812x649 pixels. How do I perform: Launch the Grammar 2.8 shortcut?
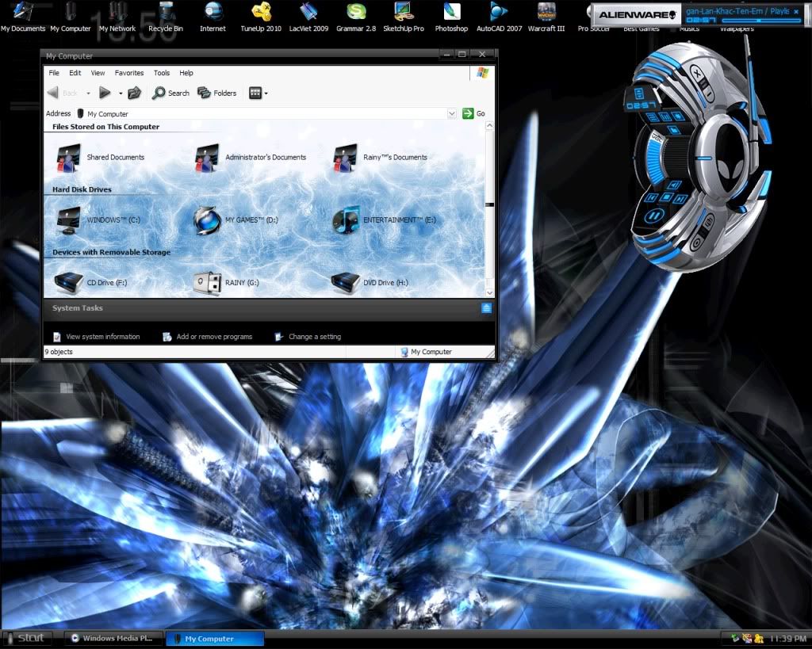[x=356, y=17]
